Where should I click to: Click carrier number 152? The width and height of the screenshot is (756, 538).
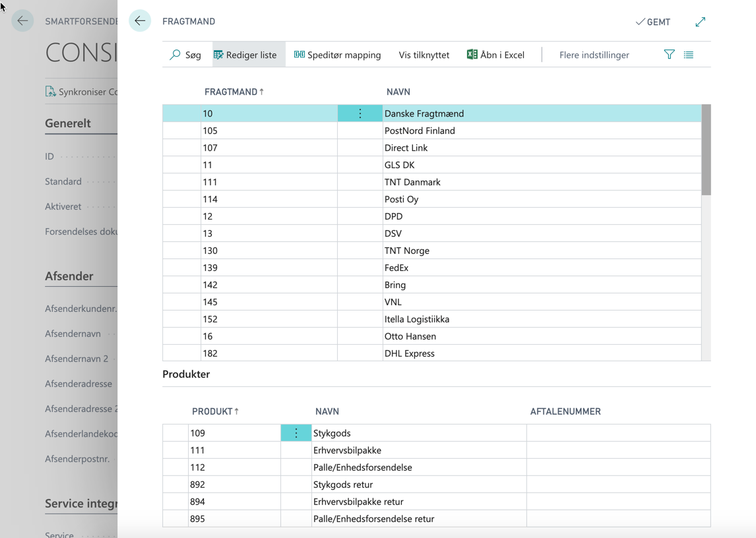pos(269,318)
